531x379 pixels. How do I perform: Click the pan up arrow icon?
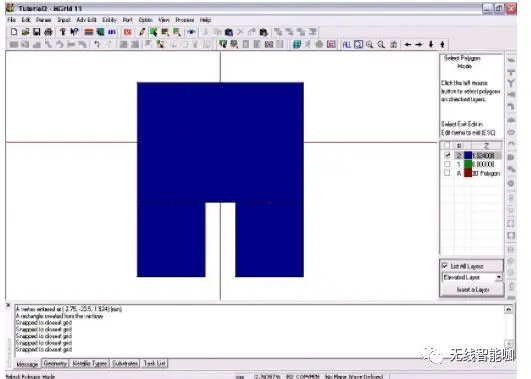pyautogui.click(x=442, y=44)
